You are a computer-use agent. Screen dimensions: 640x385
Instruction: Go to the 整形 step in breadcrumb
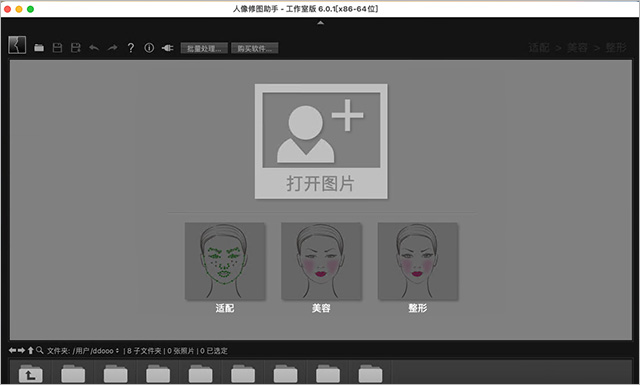616,48
